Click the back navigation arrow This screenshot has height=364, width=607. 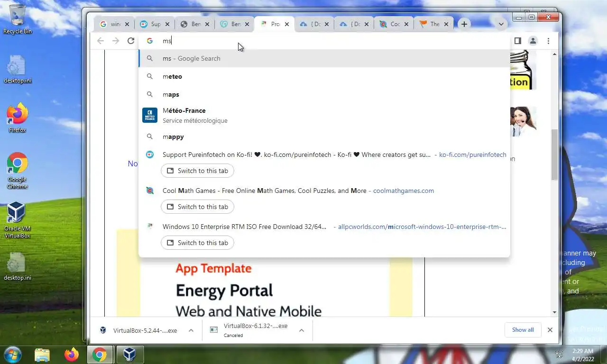(x=101, y=41)
